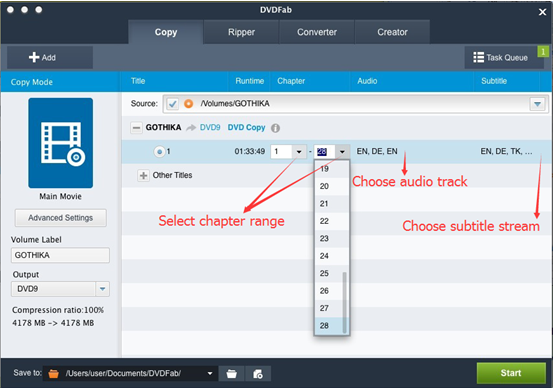
Task: Toggle the Source checkbox
Action: click(172, 104)
